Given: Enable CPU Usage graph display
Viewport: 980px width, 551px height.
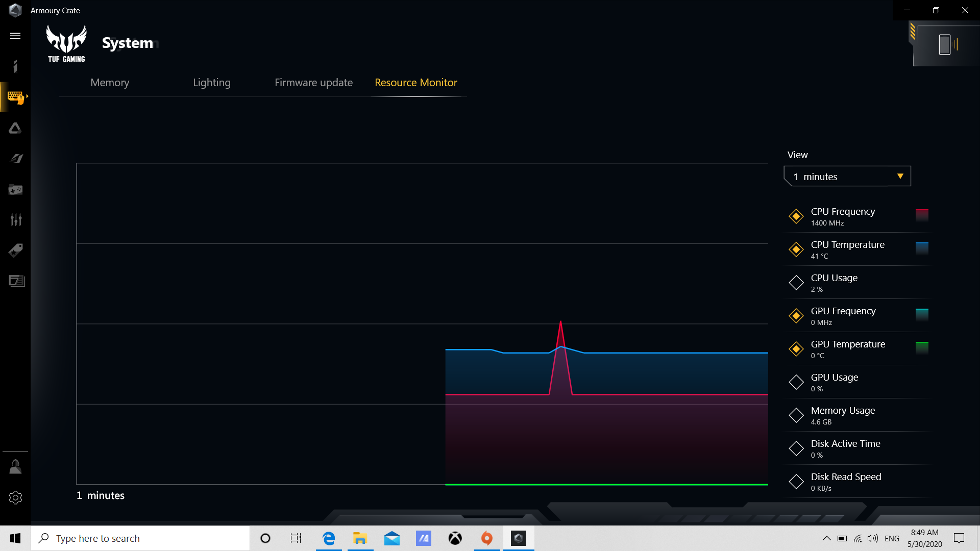Looking at the screenshot, I should 796,283.
